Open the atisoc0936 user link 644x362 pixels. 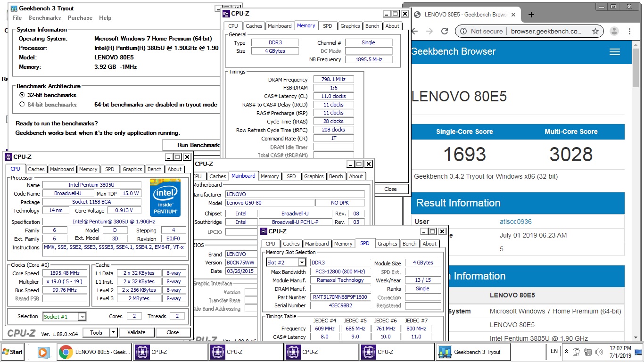(516, 222)
